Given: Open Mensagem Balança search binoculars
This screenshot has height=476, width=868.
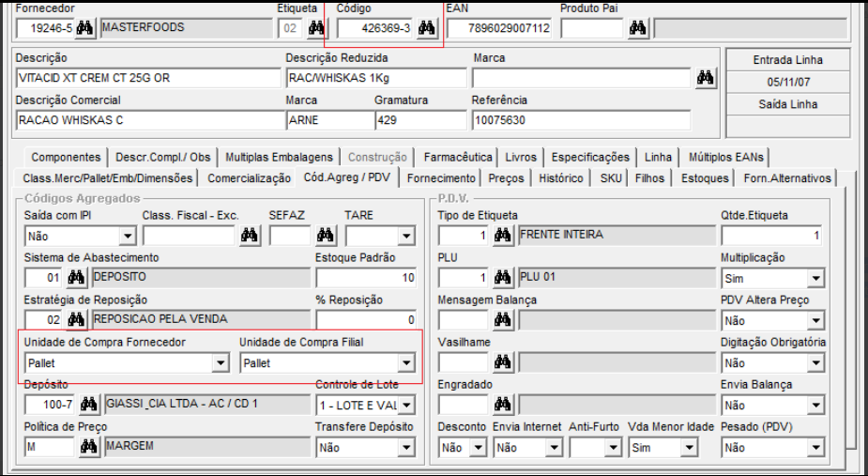Looking at the screenshot, I should (503, 320).
